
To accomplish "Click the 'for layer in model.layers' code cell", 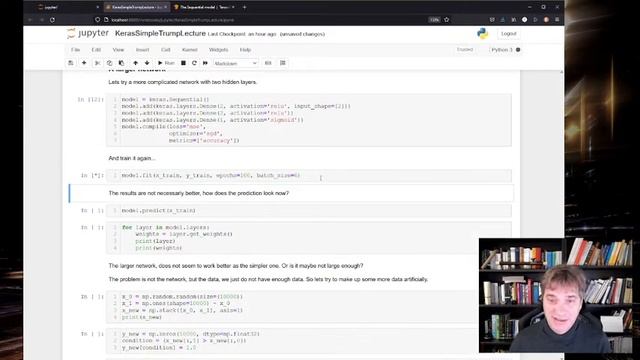I will [x=309, y=238].
